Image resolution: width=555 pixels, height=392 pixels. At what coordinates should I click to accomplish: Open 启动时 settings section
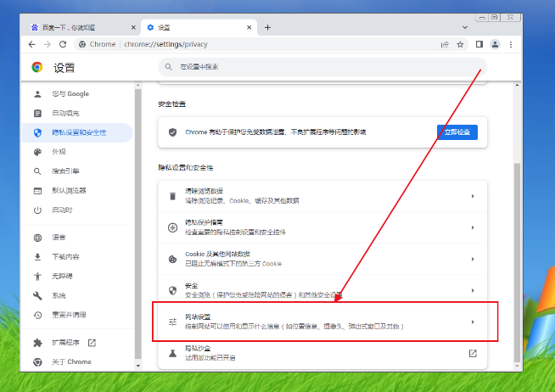pyautogui.click(x=77, y=210)
